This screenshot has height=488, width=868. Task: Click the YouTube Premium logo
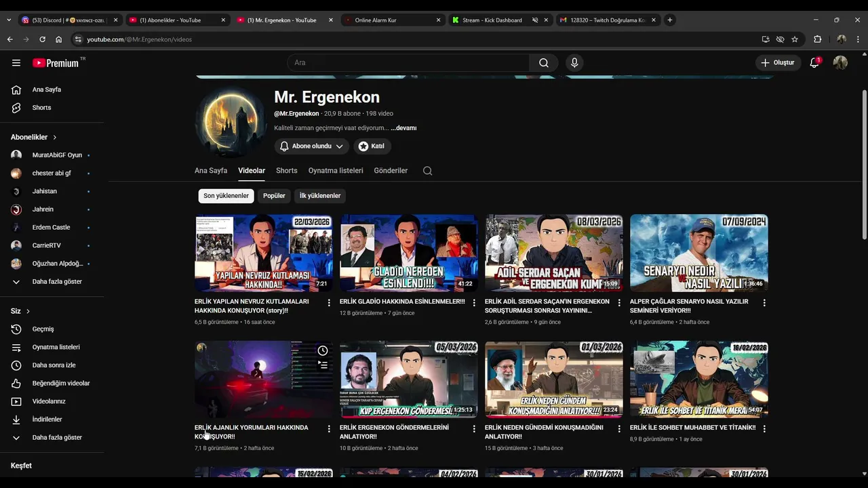coord(57,62)
